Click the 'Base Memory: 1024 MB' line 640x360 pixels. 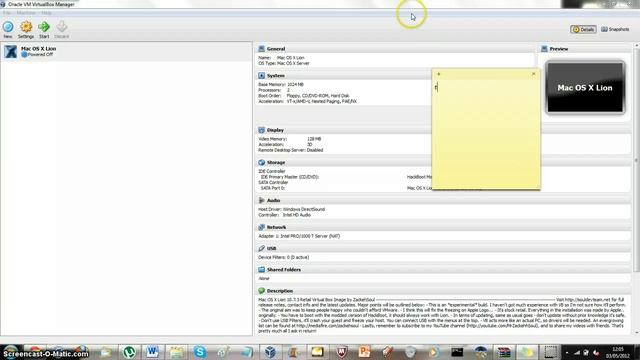click(281, 84)
